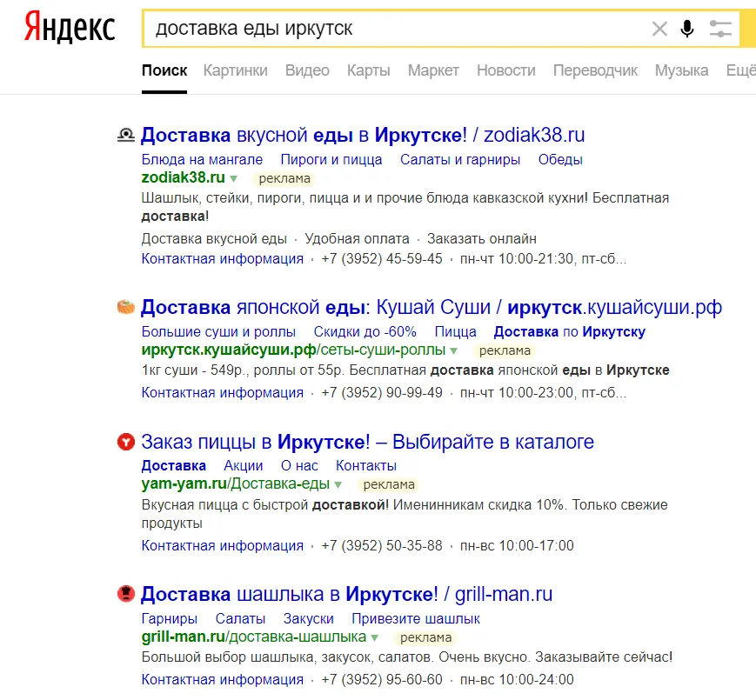Viewport: 756px width, 700px height.
Task: Open Салаты sitelink under grill-man
Action: (x=240, y=618)
